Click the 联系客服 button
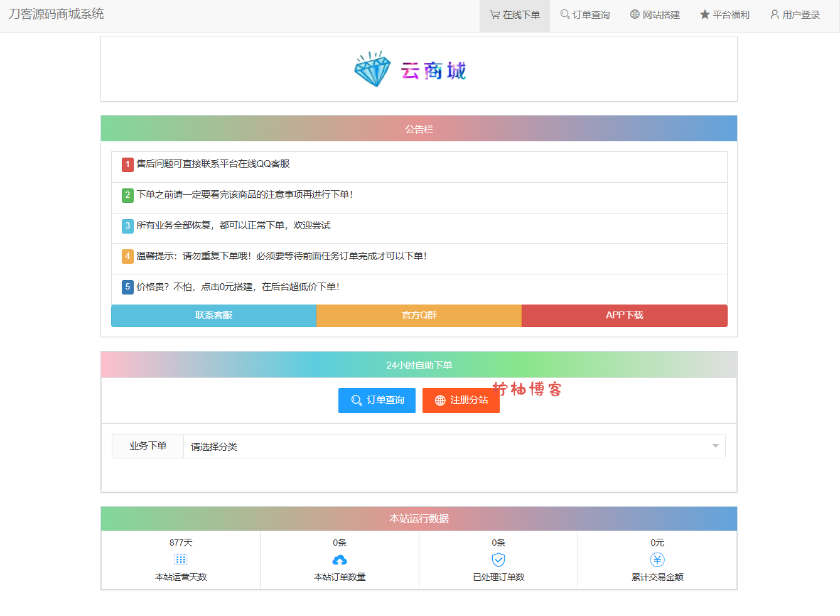This screenshot has height=616, width=840. (213, 315)
